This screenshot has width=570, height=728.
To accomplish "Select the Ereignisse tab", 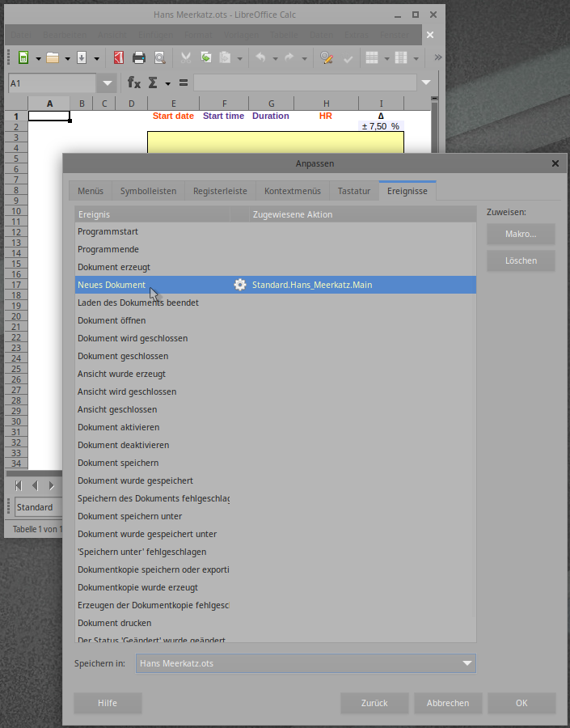I will (407, 191).
